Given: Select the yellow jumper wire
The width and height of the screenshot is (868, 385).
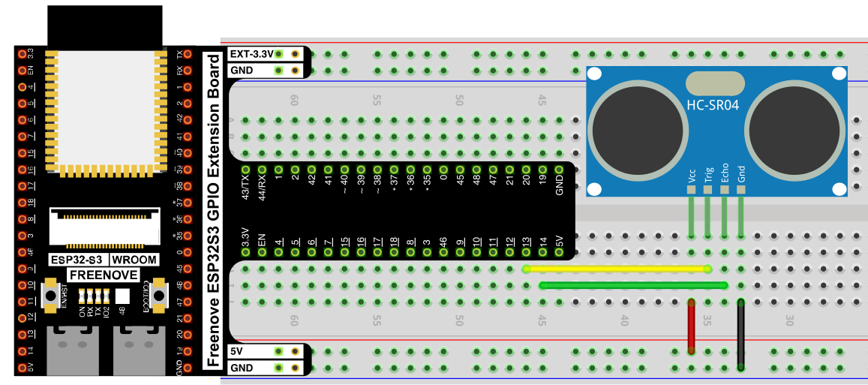Looking at the screenshot, I should 617,269.
